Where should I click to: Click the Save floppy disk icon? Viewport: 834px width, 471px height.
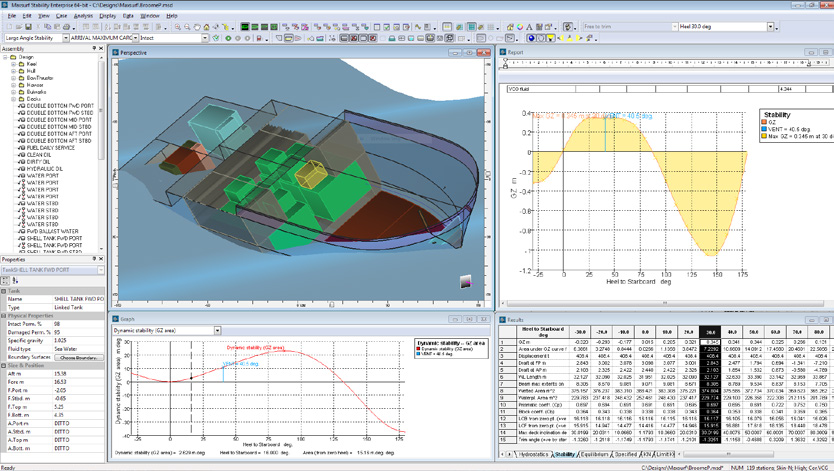[x=28, y=27]
